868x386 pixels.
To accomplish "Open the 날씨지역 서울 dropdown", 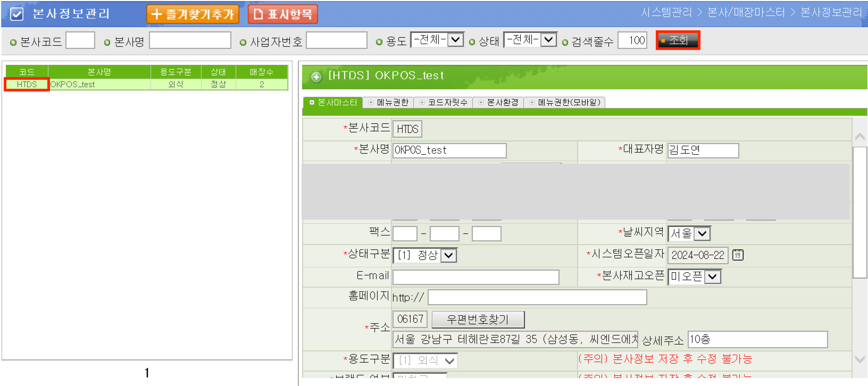I will (x=702, y=233).
